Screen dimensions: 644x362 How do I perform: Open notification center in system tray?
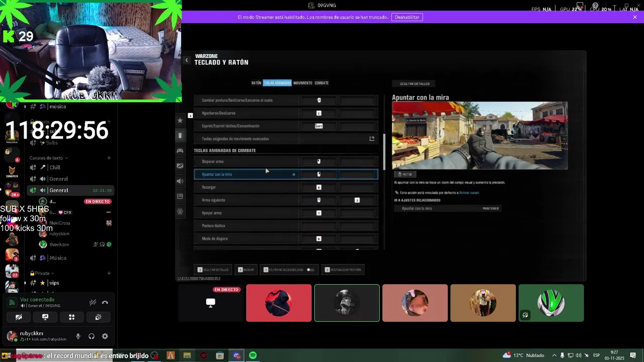click(633, 355)
